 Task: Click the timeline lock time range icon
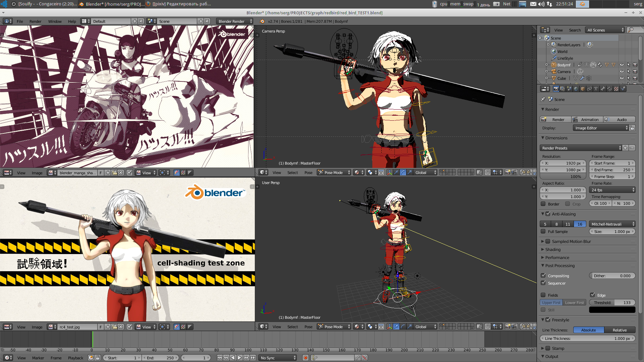[98, 358]
